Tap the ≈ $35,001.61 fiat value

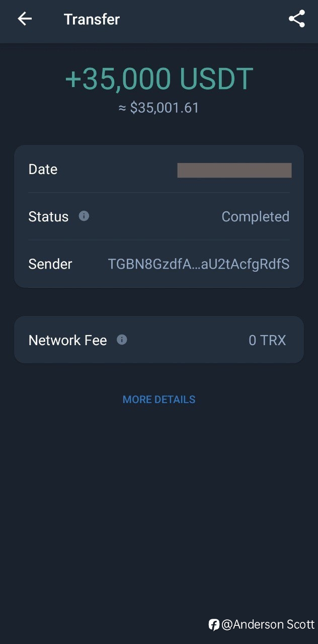tap(159, 108)
